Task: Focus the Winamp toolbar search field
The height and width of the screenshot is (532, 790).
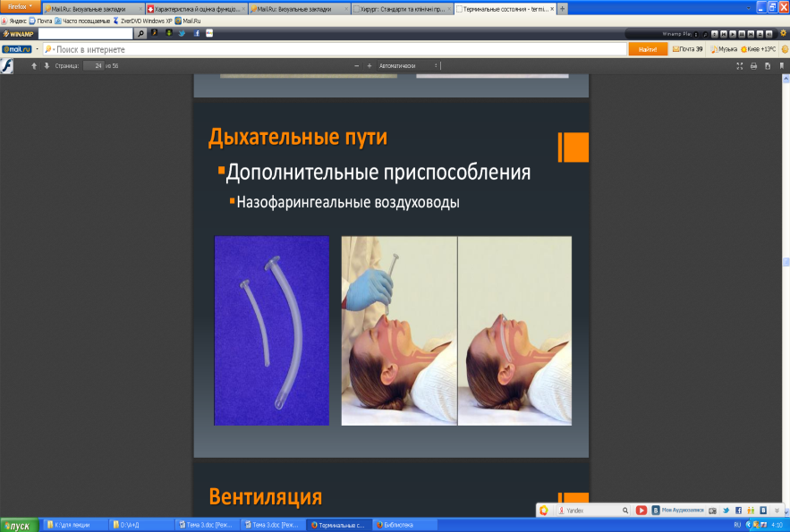Action: point(85,34)
